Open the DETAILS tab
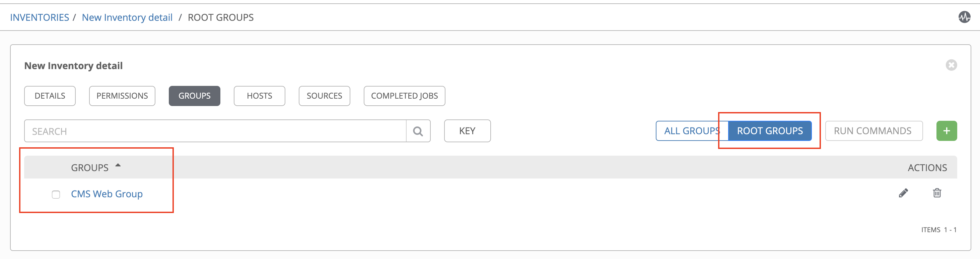Image resolution: width=980 pixels, height=259 pixels. [x=50, y=96]
